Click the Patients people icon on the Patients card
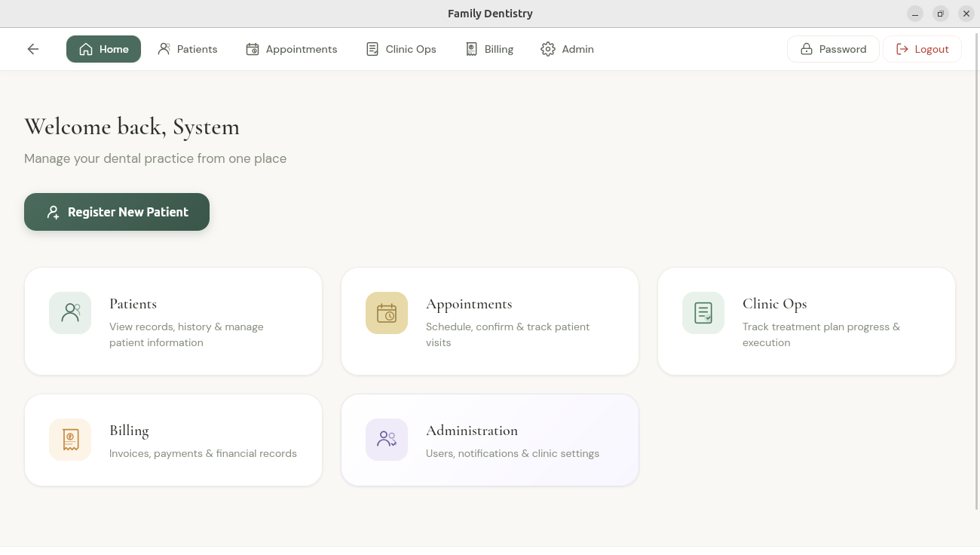The width and height of the screenshot is (980, 555). coord(70,312)
